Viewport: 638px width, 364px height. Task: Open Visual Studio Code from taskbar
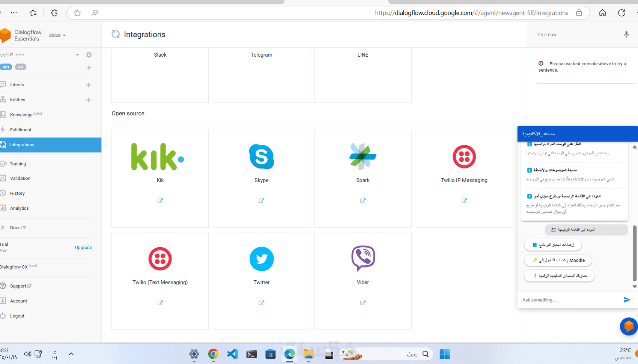[233, 354]
